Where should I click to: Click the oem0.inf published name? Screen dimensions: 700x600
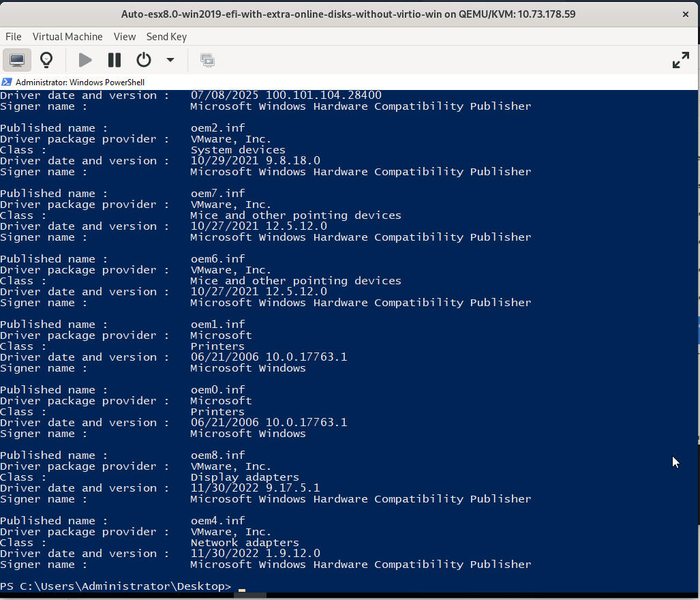(218, 390)
